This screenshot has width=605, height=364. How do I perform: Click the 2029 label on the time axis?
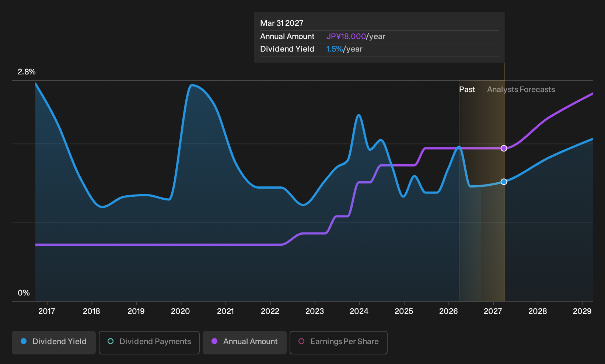click(582, 311)
